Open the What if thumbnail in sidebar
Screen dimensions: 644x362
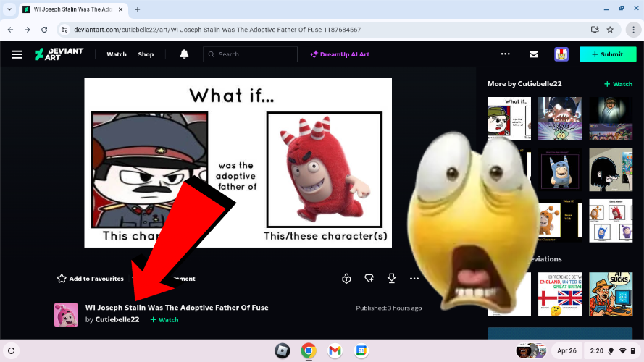click(x=509, y=119)
